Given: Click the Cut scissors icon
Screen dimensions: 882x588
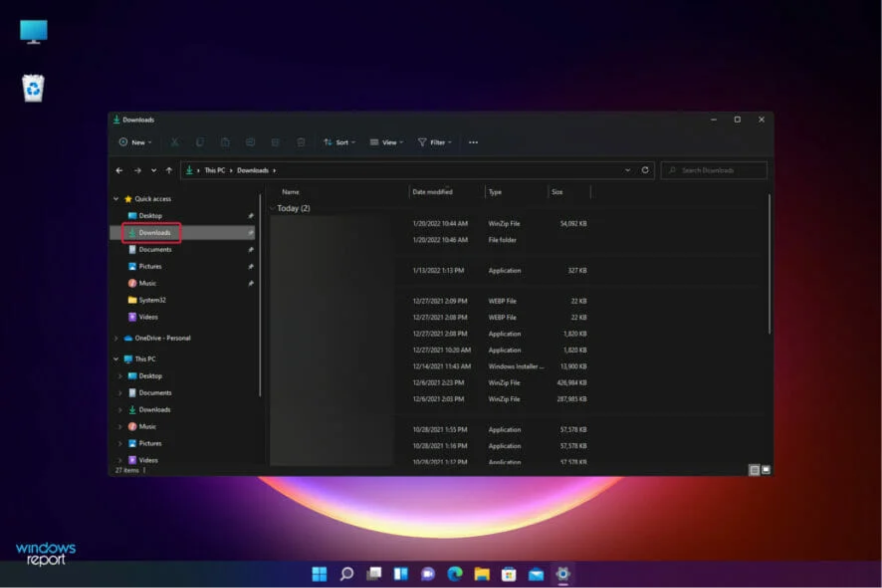Looking at the screenshot, I should [x=175, y=142].
